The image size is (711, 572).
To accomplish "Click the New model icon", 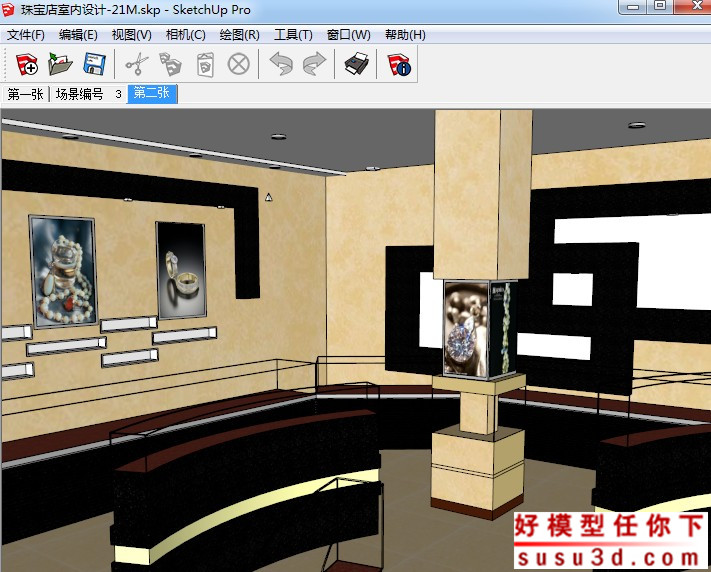I will click(x=27, y=64).
